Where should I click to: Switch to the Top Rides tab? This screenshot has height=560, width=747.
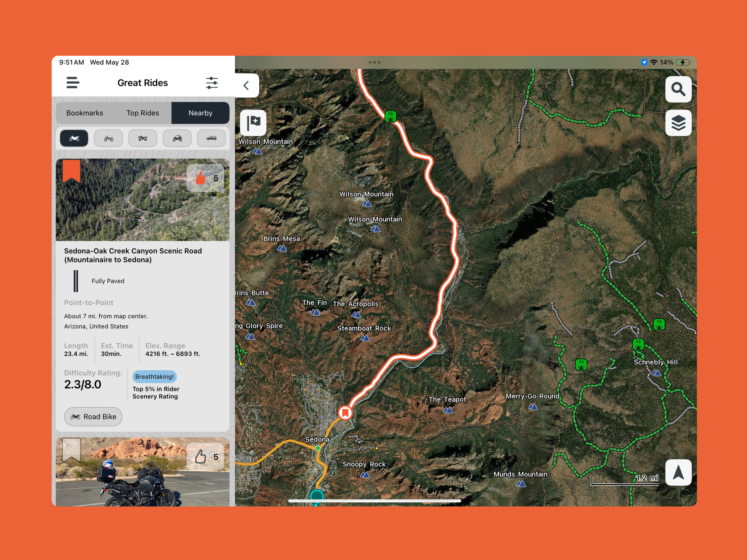(x=142, y=113)
